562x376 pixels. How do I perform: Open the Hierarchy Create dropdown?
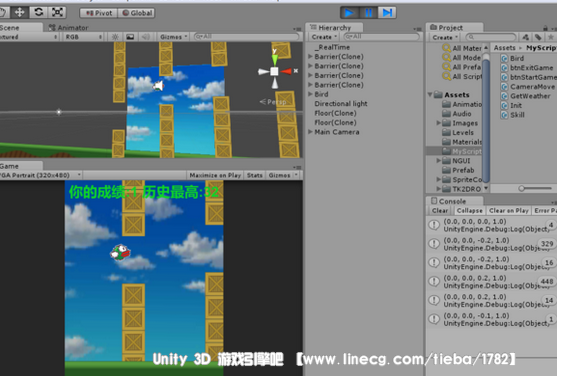324,37
